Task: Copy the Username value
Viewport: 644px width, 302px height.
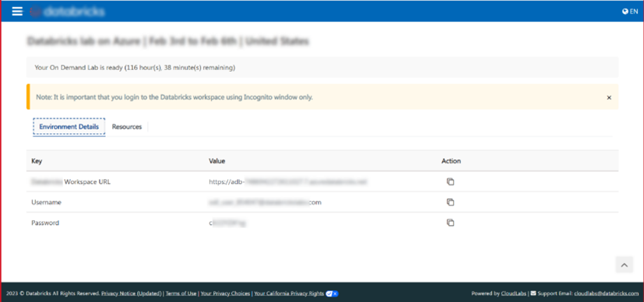Action: pyautogui.click(x=451, y=202)
